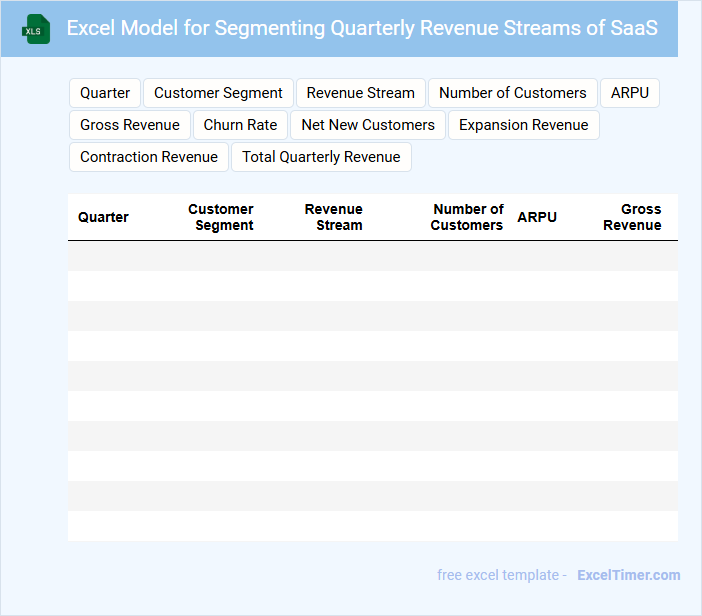Select the Number of Customers tag
The image size is (702, 616).
pos(512,93)
